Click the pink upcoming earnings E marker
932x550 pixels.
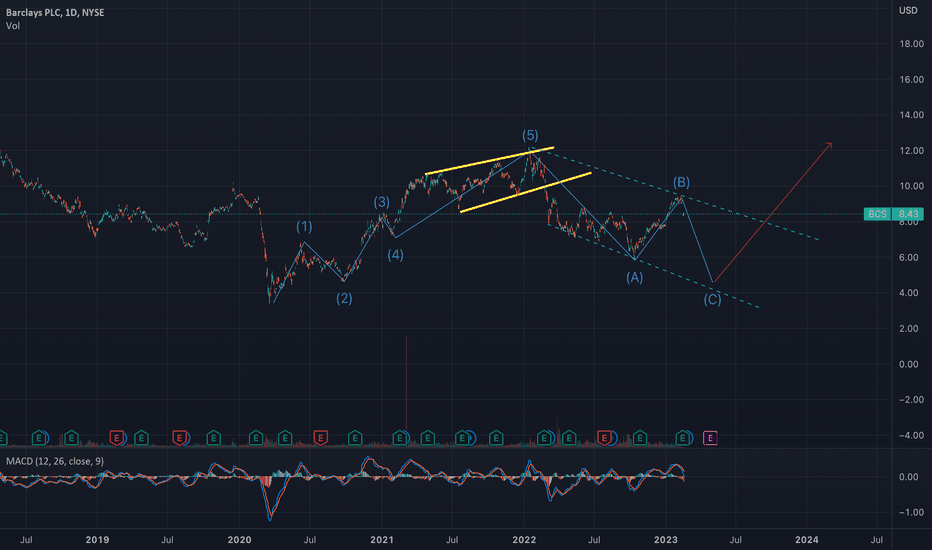pos(710,438)
